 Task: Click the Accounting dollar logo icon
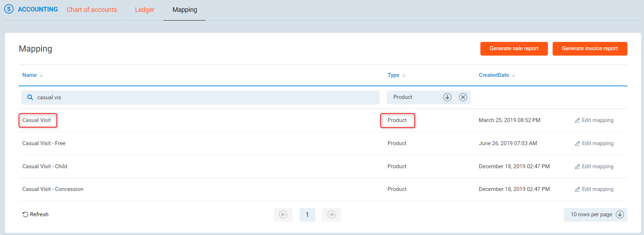coord(9,9)
